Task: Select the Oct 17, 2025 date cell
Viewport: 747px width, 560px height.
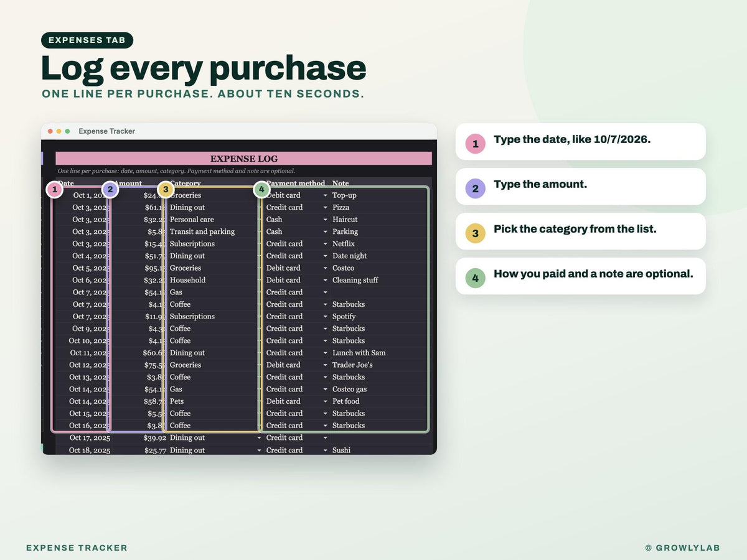Action: (84, 438)
